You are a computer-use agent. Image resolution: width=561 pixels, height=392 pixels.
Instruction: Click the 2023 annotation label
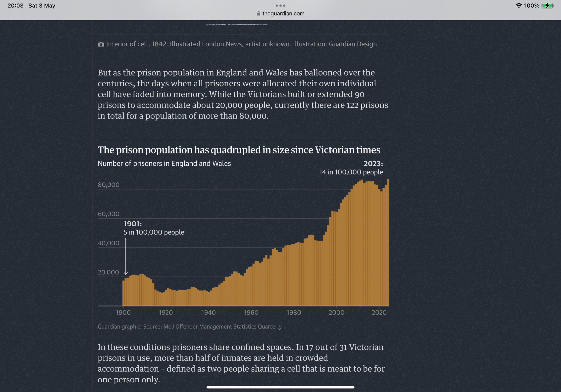point(351,168)
